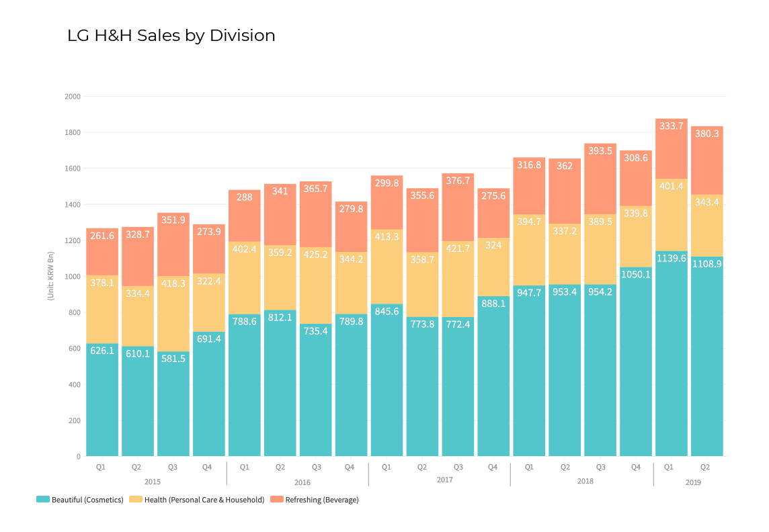This screenshot has height=532, width=769.
Task: Pick the 380.3 beverage segment value
Action: tap(706, 134)
